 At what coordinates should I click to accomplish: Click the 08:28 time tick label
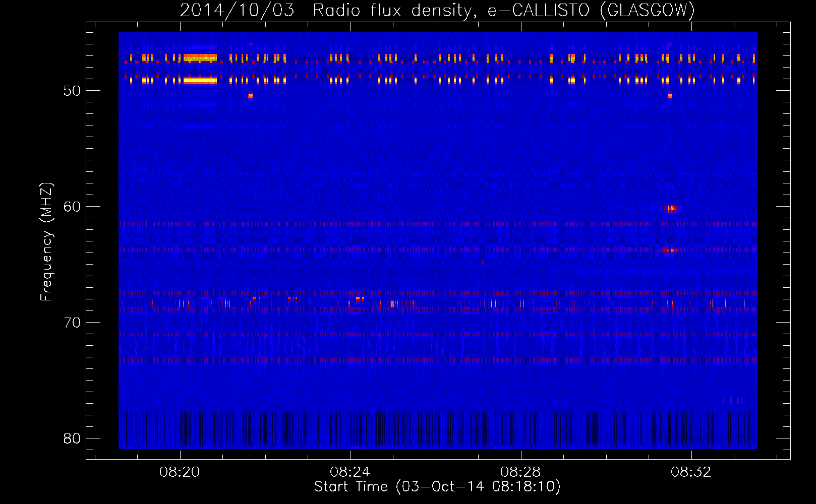(520, 472)
